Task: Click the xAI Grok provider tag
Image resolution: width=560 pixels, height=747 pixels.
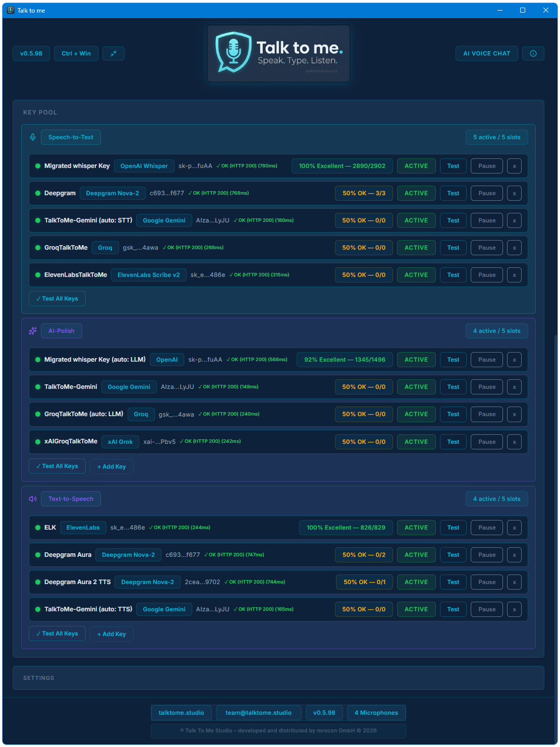Action: (x=120, y=442)
